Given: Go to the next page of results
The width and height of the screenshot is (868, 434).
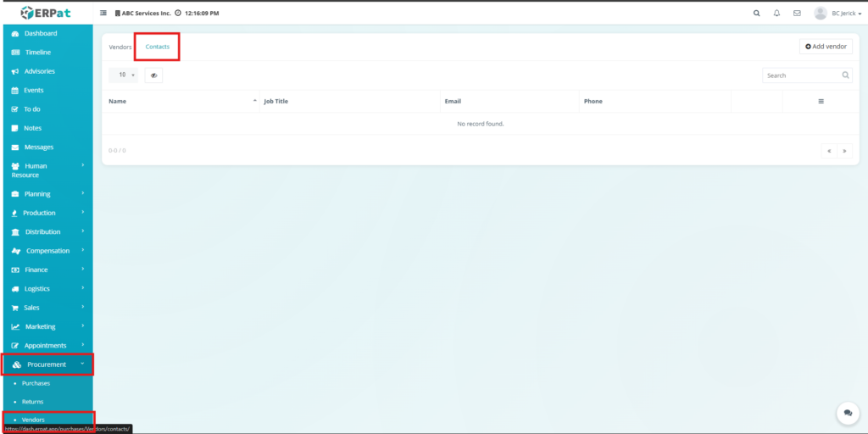Looking at the screenshot, I should [x=844, y=151].
